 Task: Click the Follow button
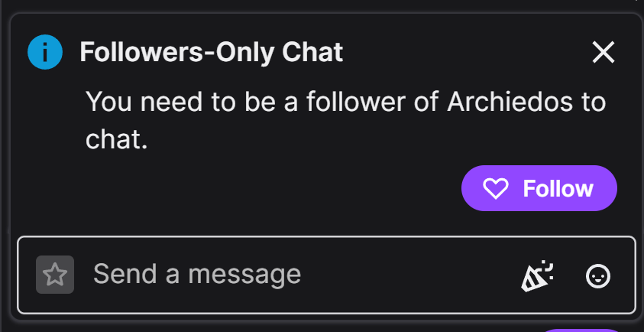pyautogui.click(x=539, y=188)
